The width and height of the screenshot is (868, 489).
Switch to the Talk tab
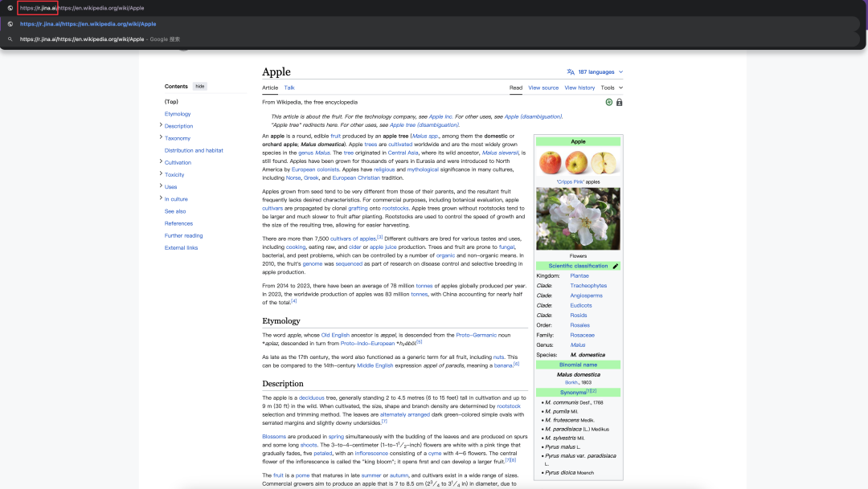[289, 88]
